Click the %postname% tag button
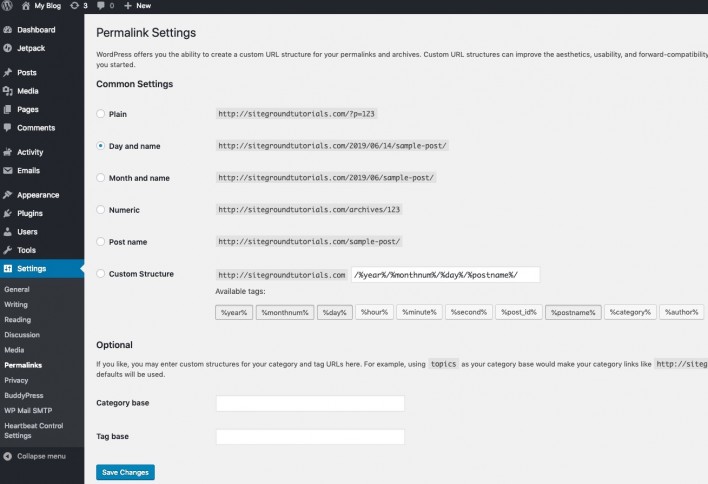The width and height of the screenshot is (708, 484). tap(573, 312)
